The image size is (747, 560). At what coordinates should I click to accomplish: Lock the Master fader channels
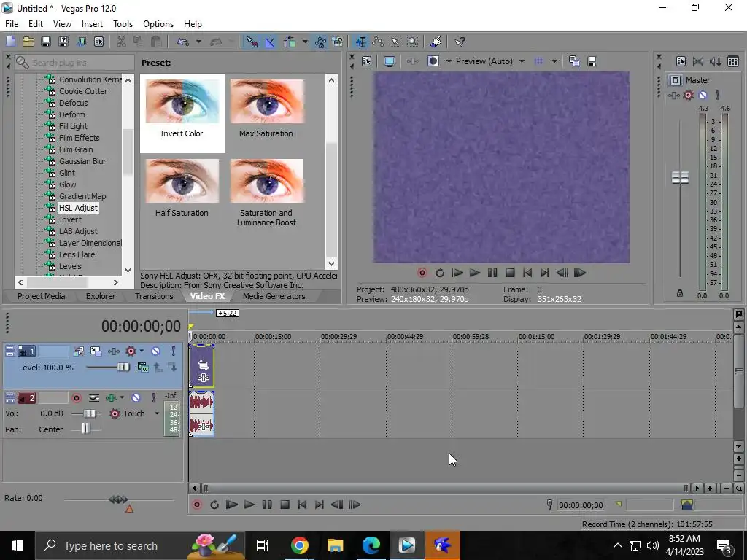coord(680,293)
